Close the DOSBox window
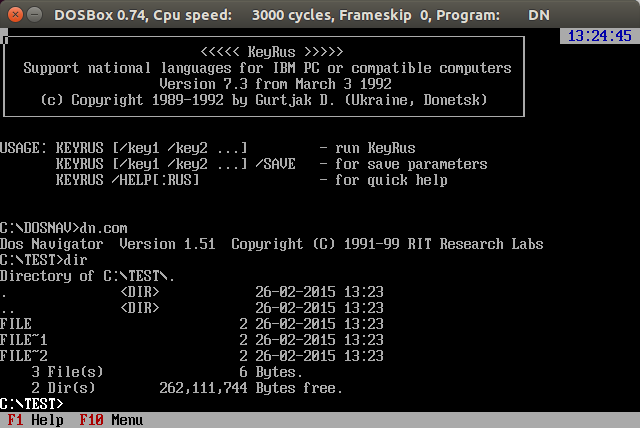 click(16, 15)
